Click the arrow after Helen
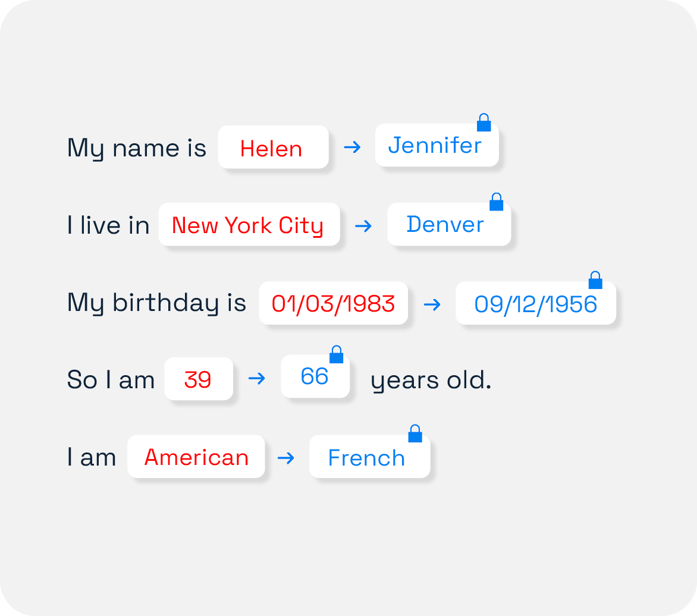 click(x=353, y=147)
